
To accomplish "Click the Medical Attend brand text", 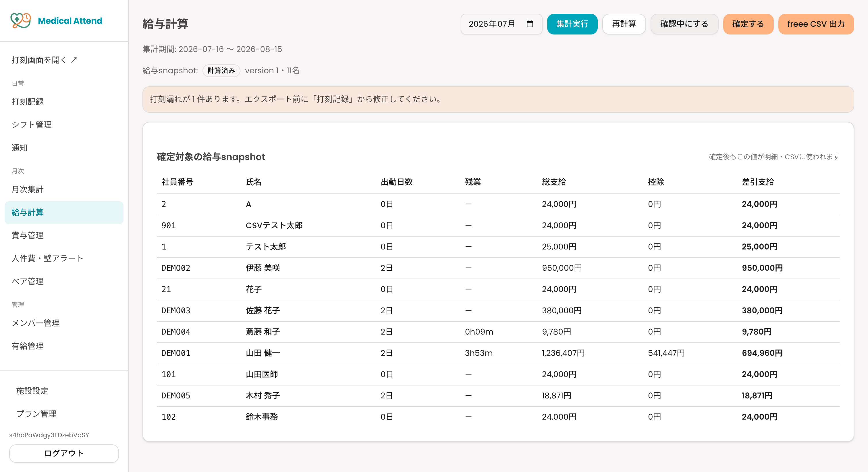I will 70,21.
